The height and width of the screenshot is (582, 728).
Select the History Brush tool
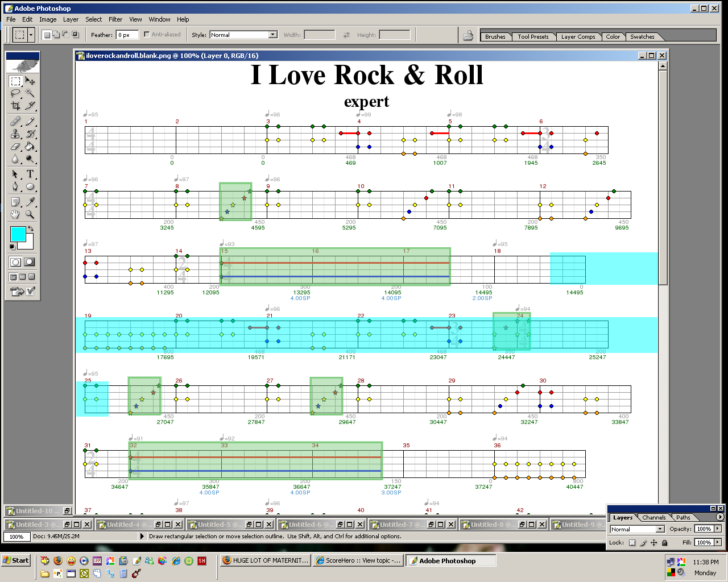click(30, 134)
